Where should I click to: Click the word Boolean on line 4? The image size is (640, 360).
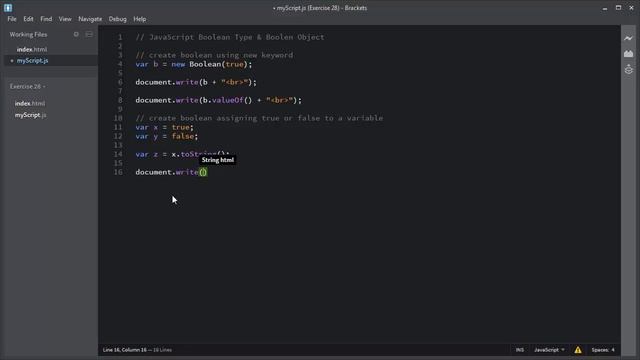click(205, 64)
